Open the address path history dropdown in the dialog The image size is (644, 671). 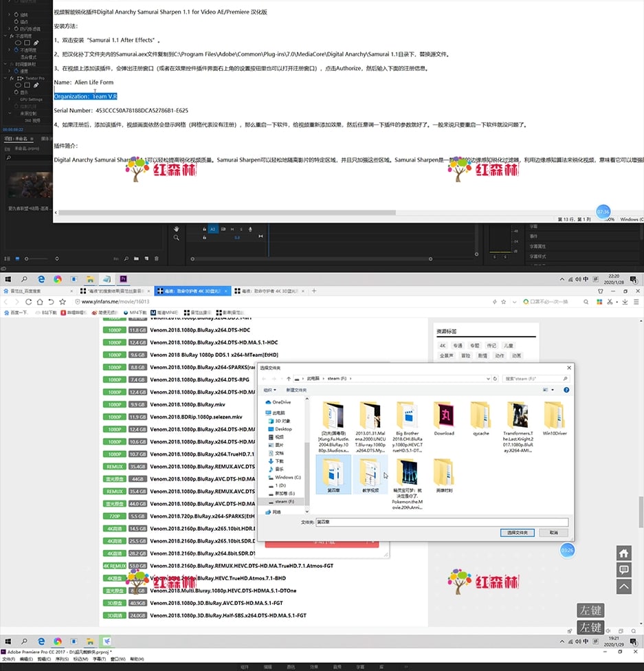(488, 379)
